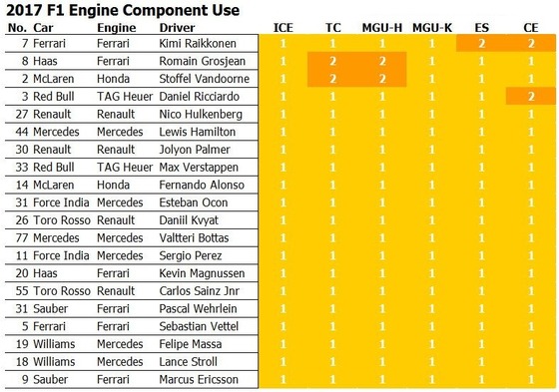Click the ICE column header
Image resolution: width=559 pixels, height=392 pixels.
tap(283, 28)
